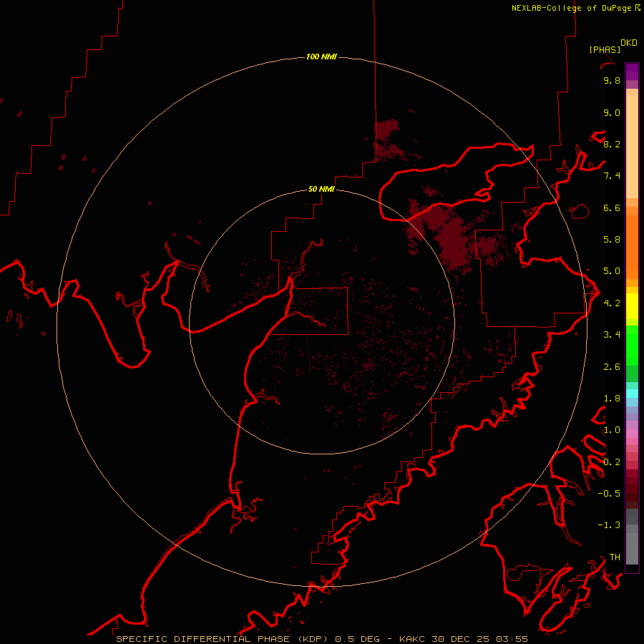
Task: Click the yellow segment of the color bar
Action: pos(632,306)
